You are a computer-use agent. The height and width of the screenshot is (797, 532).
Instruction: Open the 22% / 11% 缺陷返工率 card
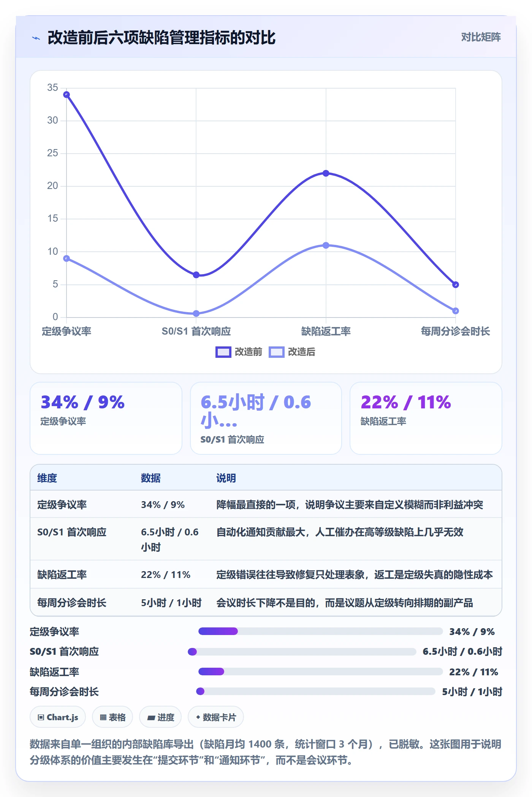click(x=426, y=418)
